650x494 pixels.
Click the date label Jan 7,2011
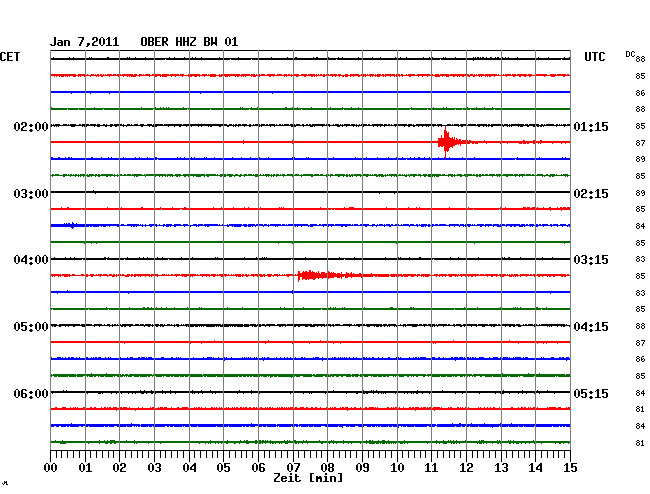coord(85,42)
